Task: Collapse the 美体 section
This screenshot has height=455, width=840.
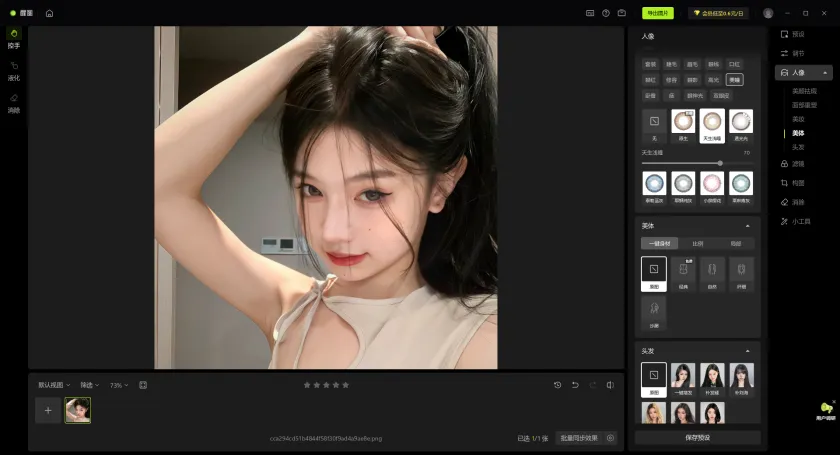Action: (748, 226)
